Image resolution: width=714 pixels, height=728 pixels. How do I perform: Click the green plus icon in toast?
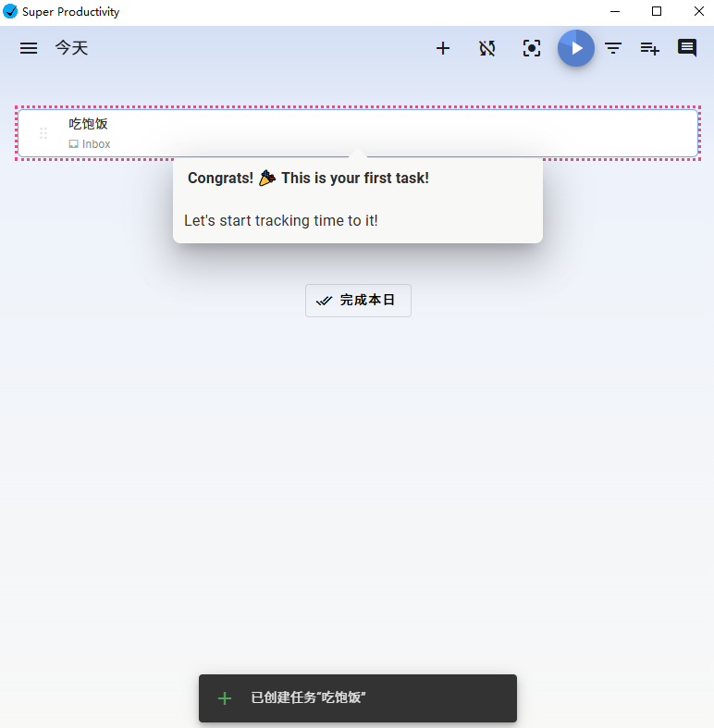point(225,697)
